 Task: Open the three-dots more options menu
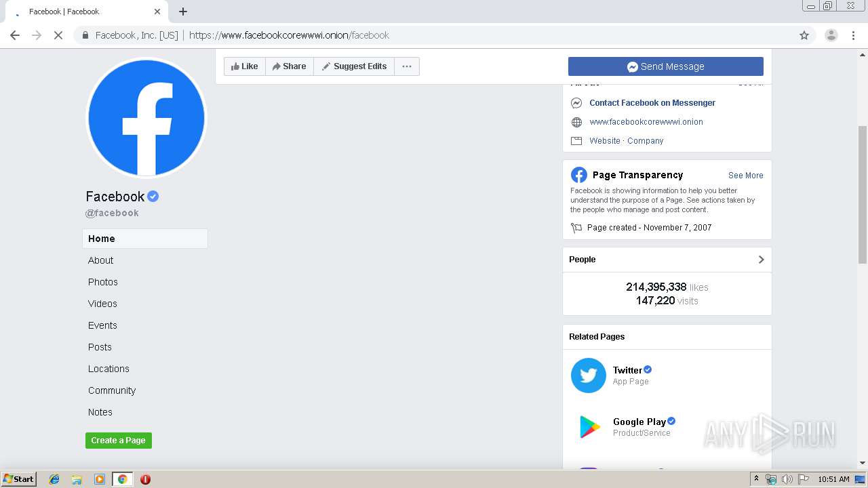pos(407,66)
